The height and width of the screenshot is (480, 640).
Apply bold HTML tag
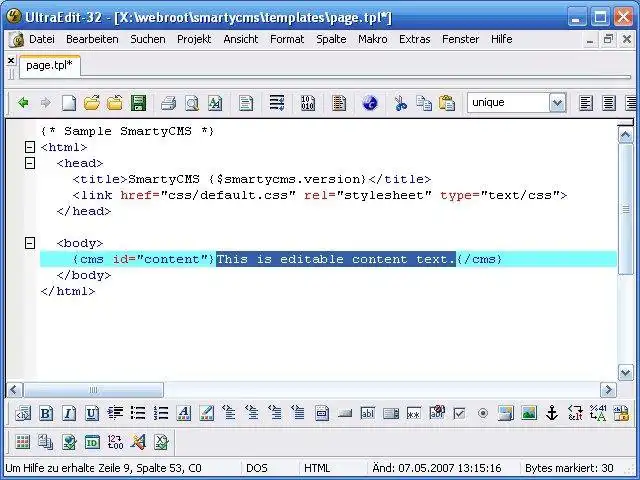point(46,413)
